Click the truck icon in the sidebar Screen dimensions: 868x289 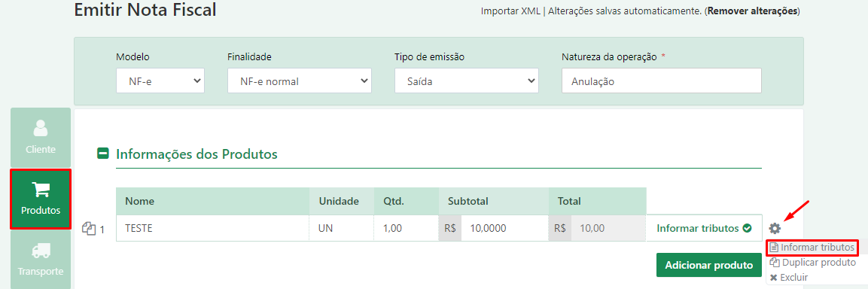[x=41, y=251]
